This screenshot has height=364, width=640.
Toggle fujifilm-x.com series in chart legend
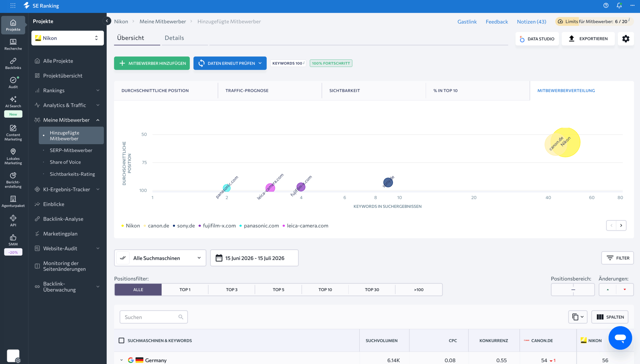(x=217, y=226)
